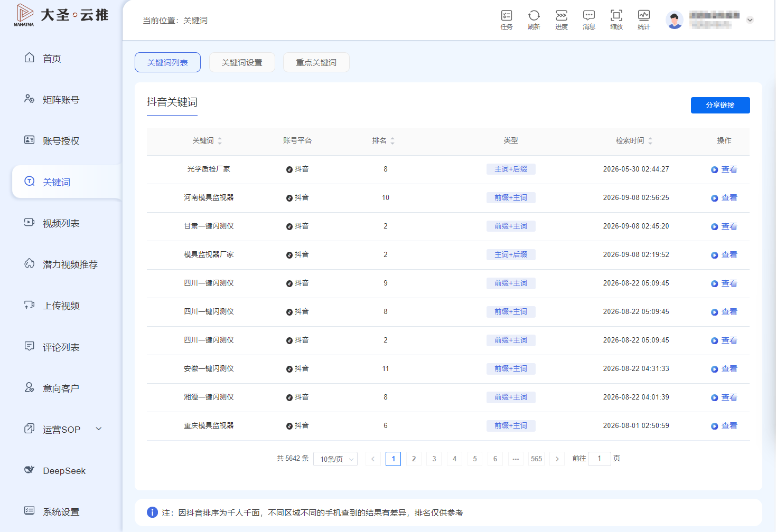Open the 10条/页 page size dropdown
This screenshot has width=776, height=532.
[x=335, y=459]
